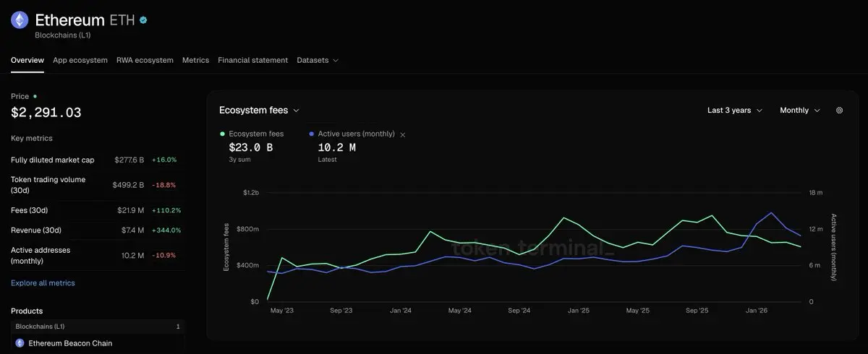The width and height of the screenshot is (868, 354).
Task: Open the Monthly granularity dropdown
Action: point(799,111)
